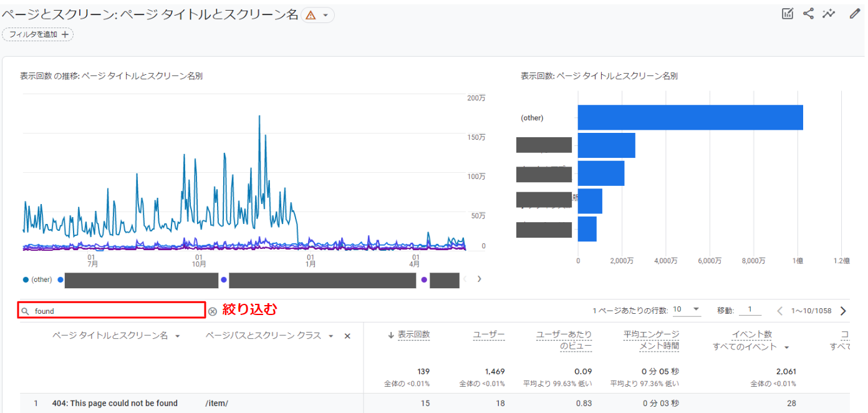The height and width of the screenshot is (413, 868).
Task: Click the 移動 page number field
Action: [x=750, y=310]
